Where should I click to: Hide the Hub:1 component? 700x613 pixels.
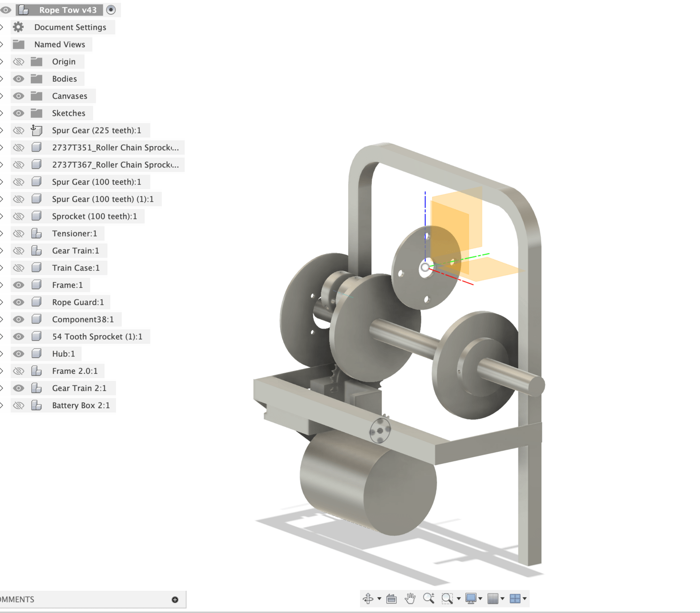tap(18, 354)
